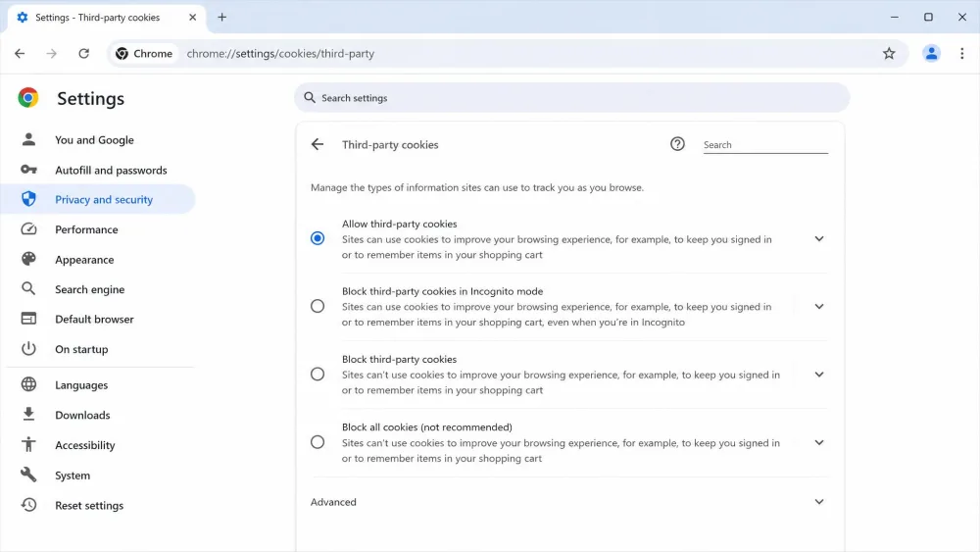
Task: Click the Chrome site info chip in the address bar
Action: coord(144,54)
